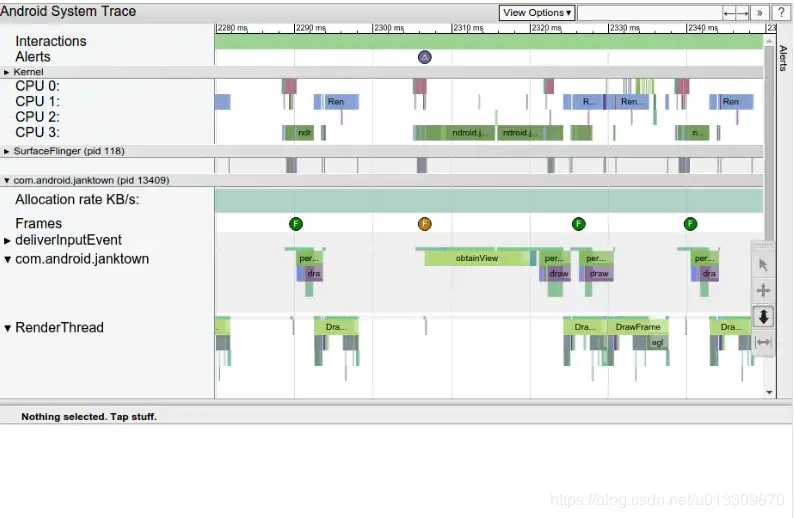Select the first 'dra' slice under the first 'per...' slice
Image resolution: width=794 pixels, height=518 pixels.
[313, 274]
